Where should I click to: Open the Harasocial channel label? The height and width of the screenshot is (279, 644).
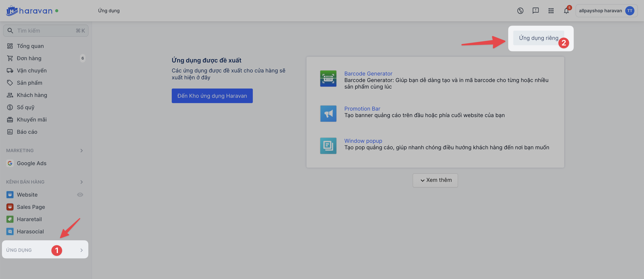coord(30,231)
